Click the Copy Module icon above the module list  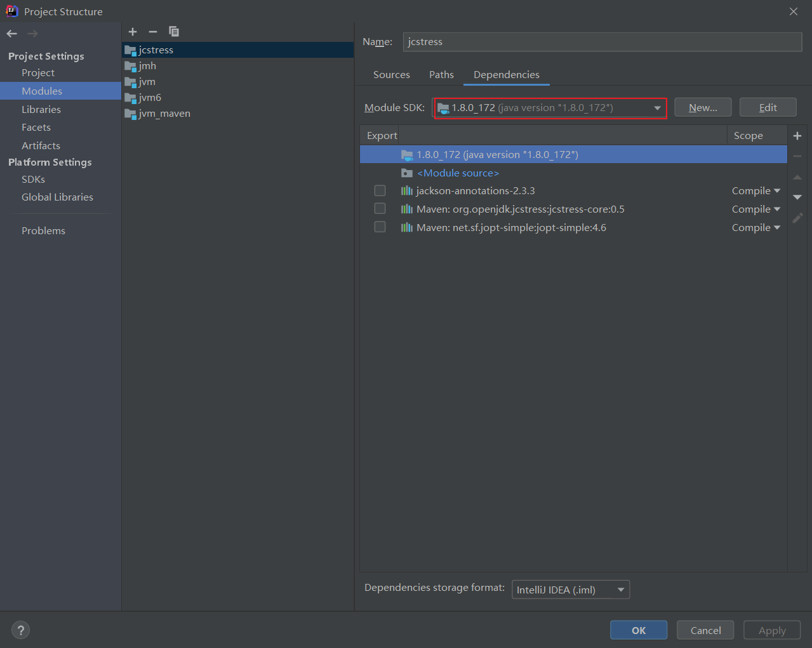pos(173,31)
